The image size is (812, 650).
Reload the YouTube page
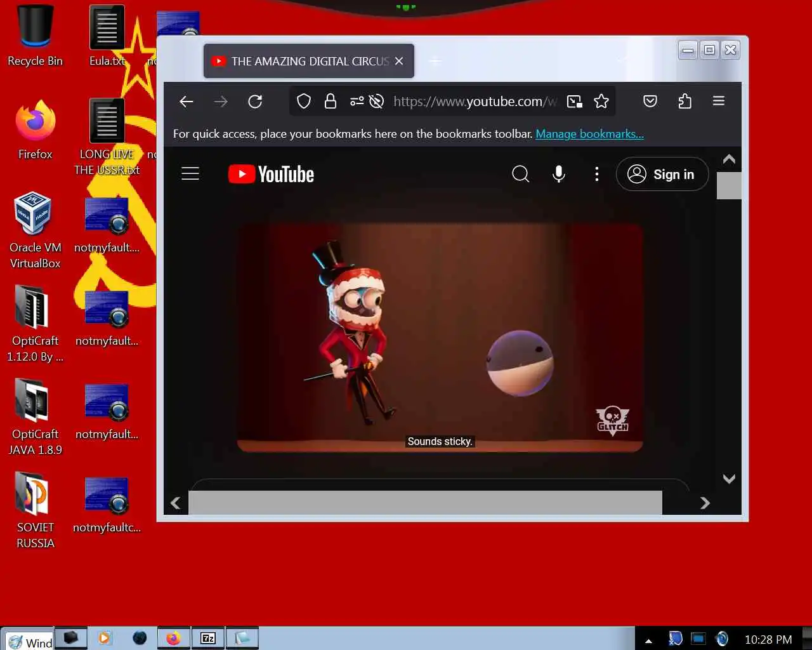tap(255, 102)
